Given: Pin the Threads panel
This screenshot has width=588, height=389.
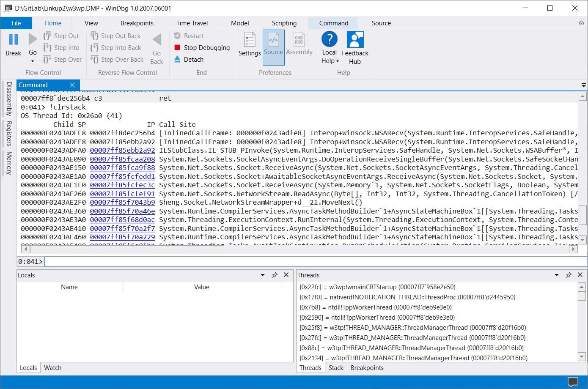Looking at the screenshot, I should (x=569, y=275).
